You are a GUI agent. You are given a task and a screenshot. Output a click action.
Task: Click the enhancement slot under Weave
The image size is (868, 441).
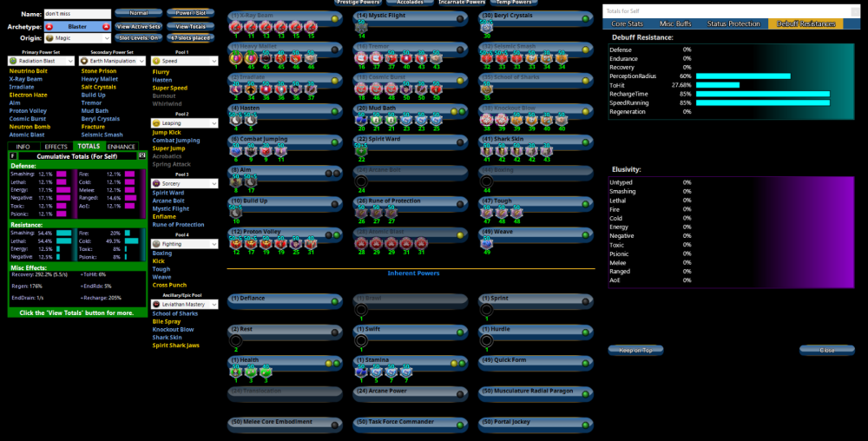coord(487,244)
